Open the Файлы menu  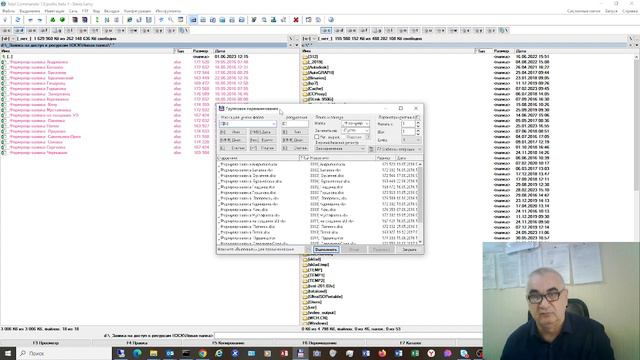click(x=8, y=11)
